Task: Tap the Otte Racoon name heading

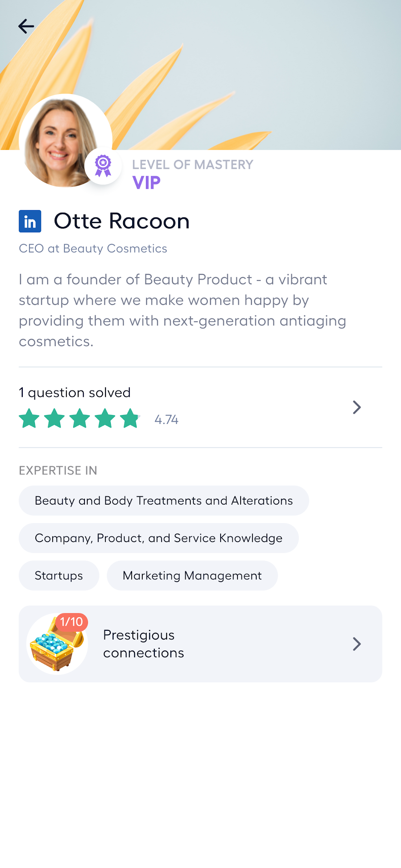Action: (122, 221)
